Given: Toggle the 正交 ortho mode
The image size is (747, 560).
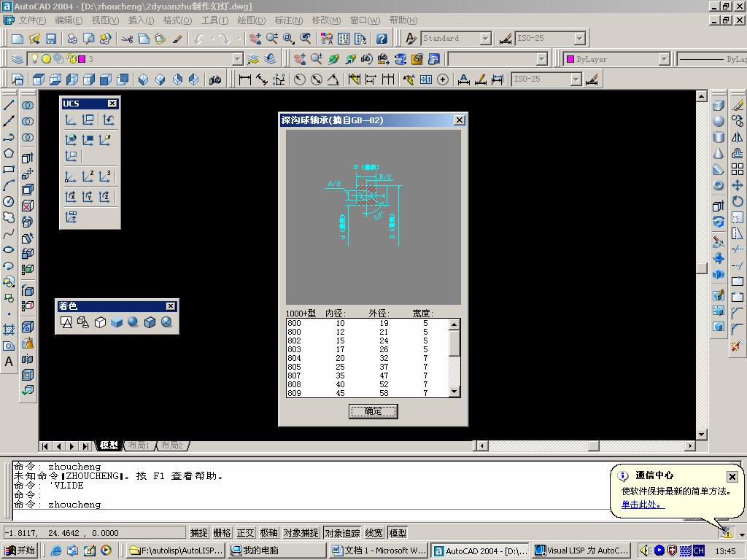Looking at the screenshot, I should [x=245, y=533].
